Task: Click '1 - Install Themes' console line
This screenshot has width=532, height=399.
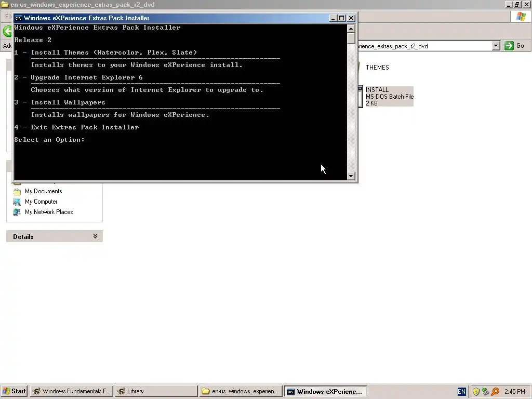Action: click(x=105, y=52)
